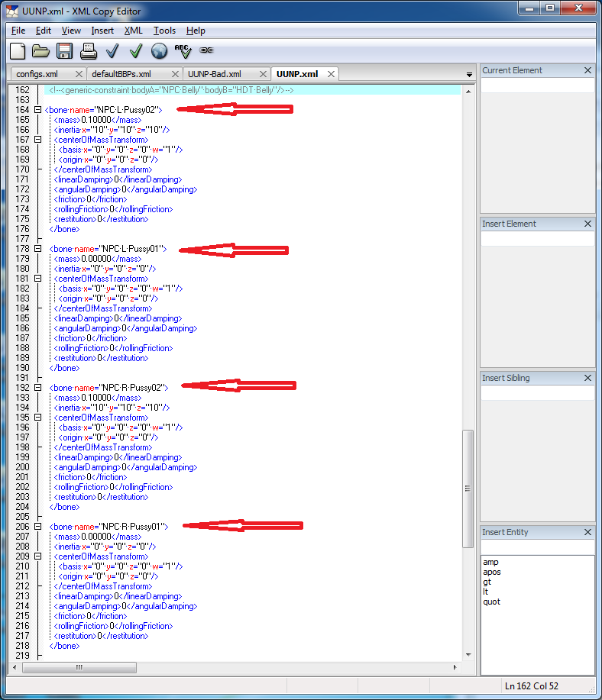Open the Insert menu
The image size is (602, 700).
pyautogui.click(x=102, y=31)
